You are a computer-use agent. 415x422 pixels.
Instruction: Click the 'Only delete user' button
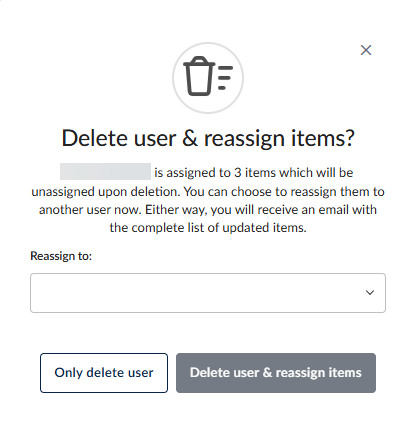104,373
